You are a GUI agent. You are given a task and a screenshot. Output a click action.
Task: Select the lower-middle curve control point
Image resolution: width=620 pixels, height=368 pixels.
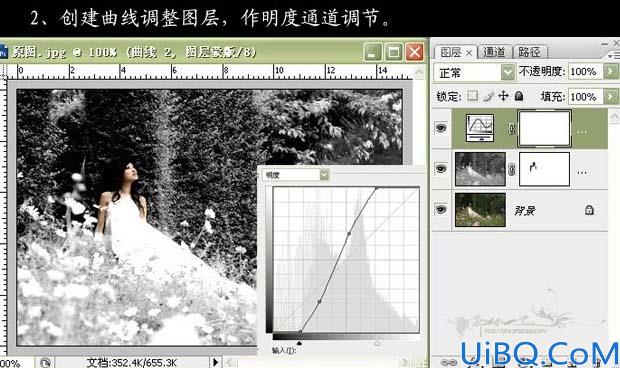tap(319, 302)
